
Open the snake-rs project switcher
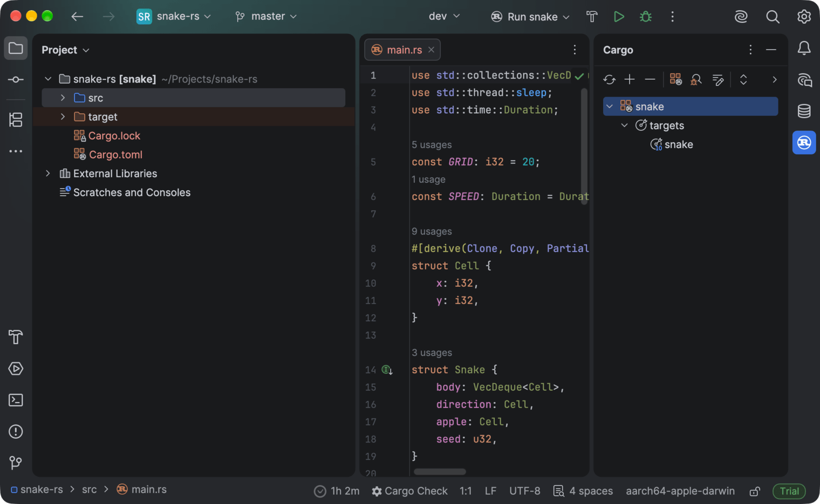click(x=174, y=16)
